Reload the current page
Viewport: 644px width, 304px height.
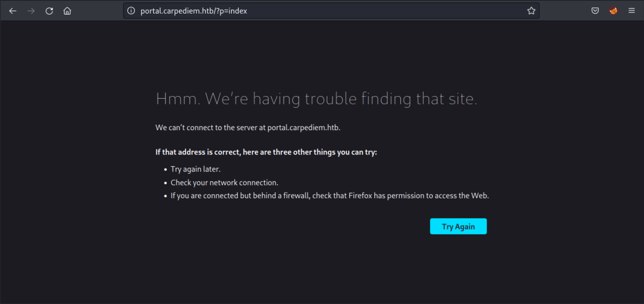49,11
